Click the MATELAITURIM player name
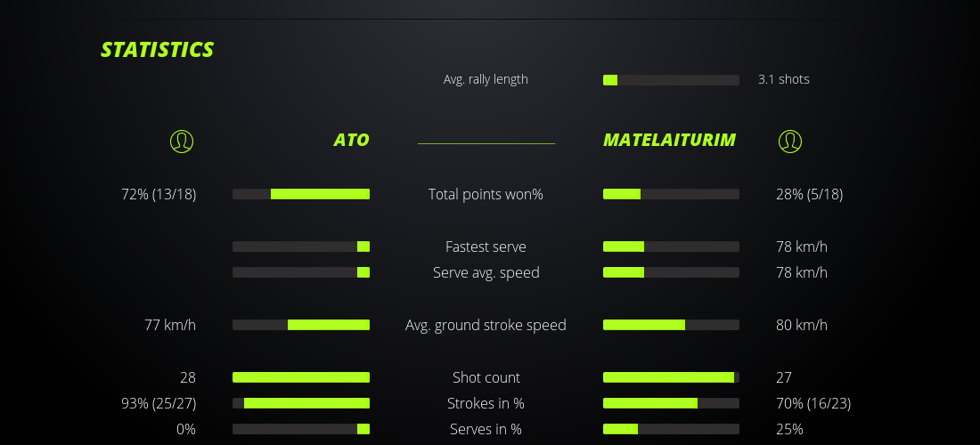Image resolution: width=980 pixels, height=445 pixels. pos(669,140)
